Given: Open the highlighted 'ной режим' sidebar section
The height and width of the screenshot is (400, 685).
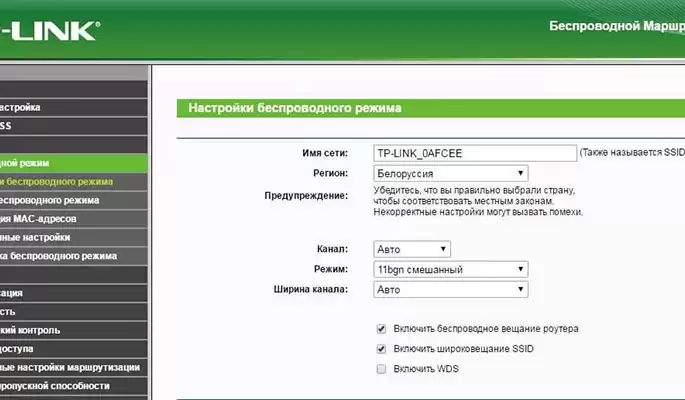Looking at the screenshot, I should click(74, 163).
